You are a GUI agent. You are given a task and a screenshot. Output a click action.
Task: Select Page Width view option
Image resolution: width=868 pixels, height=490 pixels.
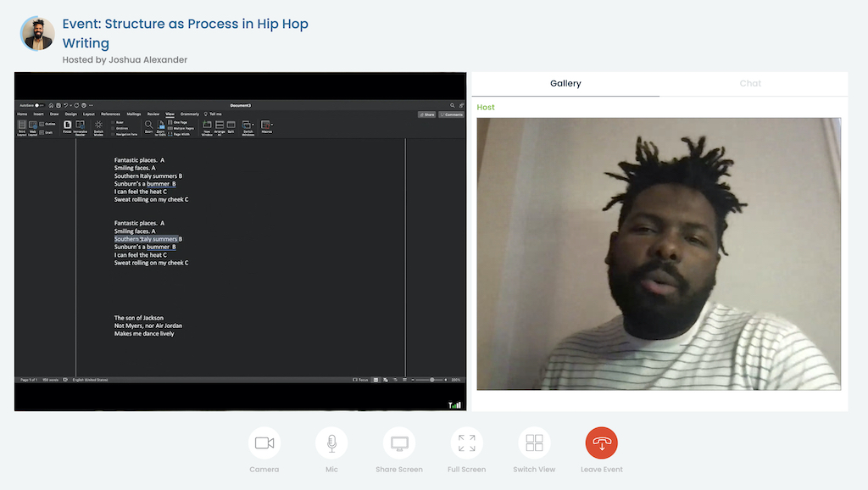click(x=179, y=135)
